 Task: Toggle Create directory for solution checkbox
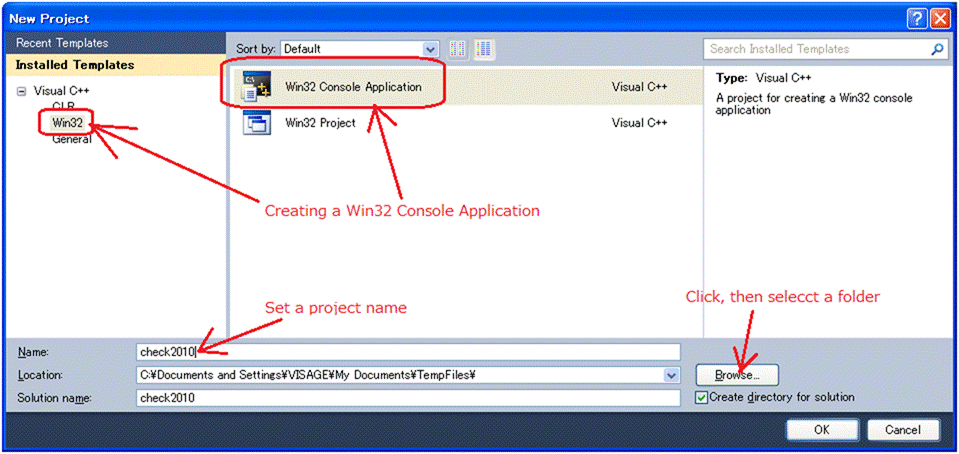701,397
